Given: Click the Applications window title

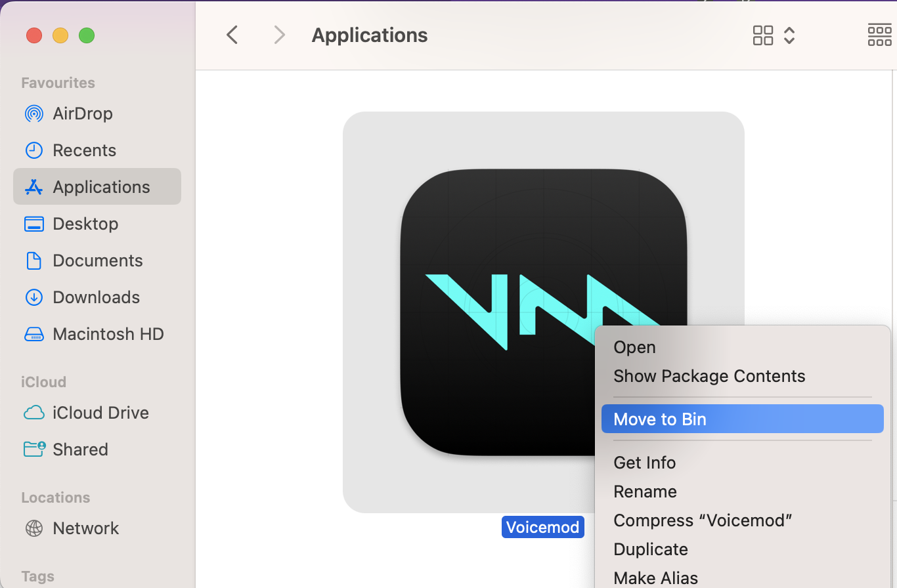Looking at the screenshot, I should click(x=370, y=35).
